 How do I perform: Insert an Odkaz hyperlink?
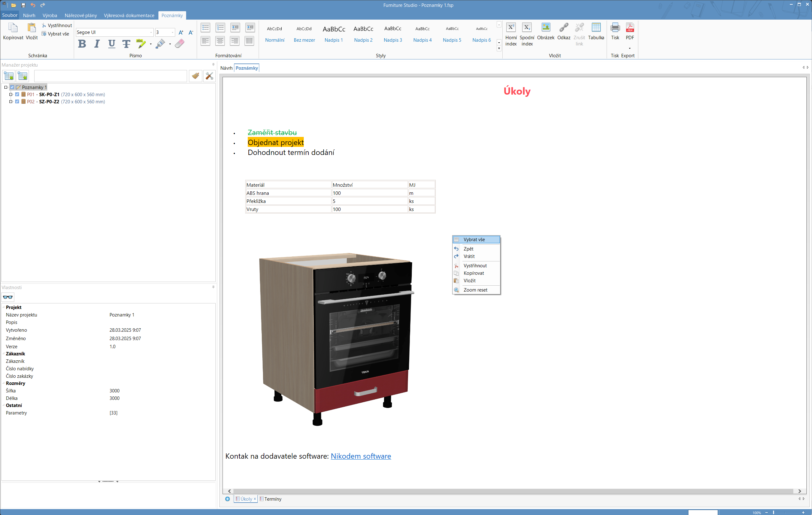pyautogui.click(x=564, y=31)
